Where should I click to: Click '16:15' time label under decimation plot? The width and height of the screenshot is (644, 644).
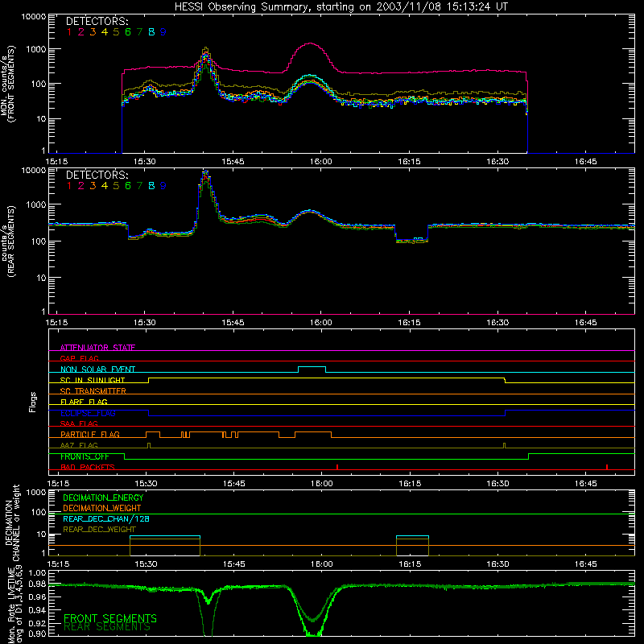(x=410, y=564)
